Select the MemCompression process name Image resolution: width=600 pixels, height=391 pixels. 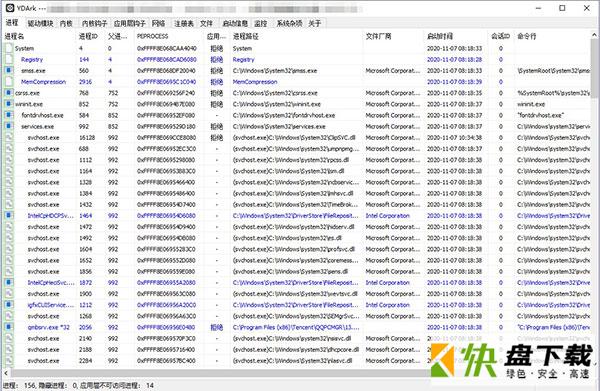coord(43,81)
